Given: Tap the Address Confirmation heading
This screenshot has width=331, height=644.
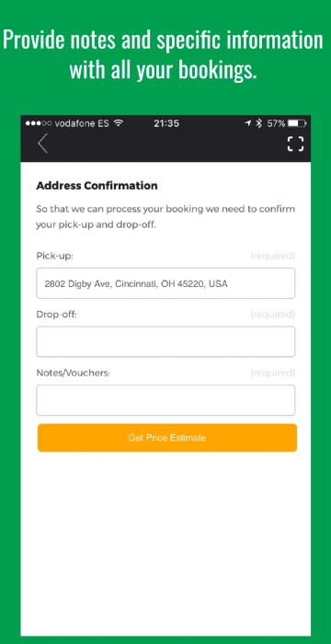Looking at the screenshot, I should 97,186.
